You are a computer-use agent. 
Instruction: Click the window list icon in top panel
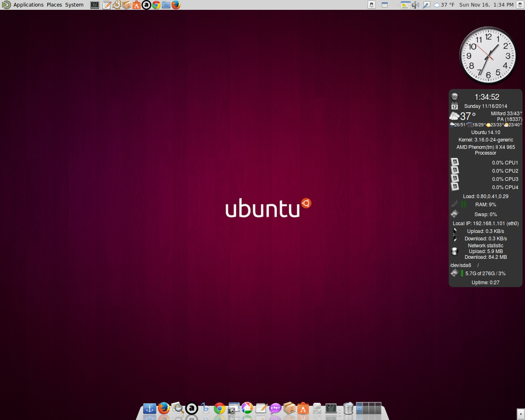click(x=385, y=5)
